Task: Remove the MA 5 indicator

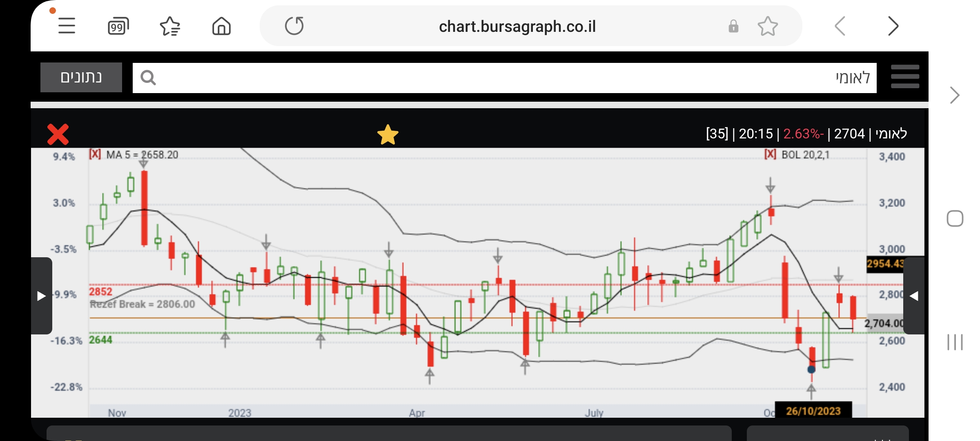Action: pyautogui.click(x=95, y=154)
